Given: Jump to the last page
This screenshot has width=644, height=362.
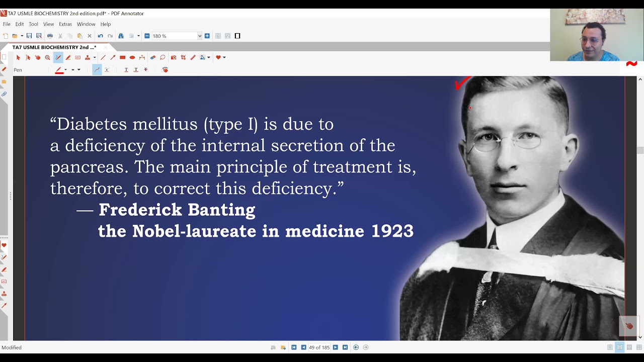Looking at the screenshot, I should 345,347.
